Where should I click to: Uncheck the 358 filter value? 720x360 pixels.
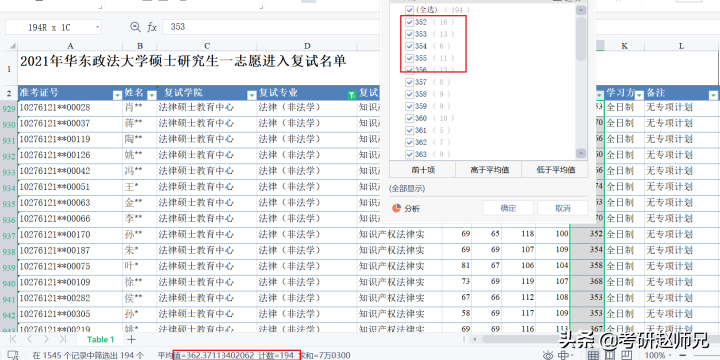pyautogui.click(x=410, y=94)
